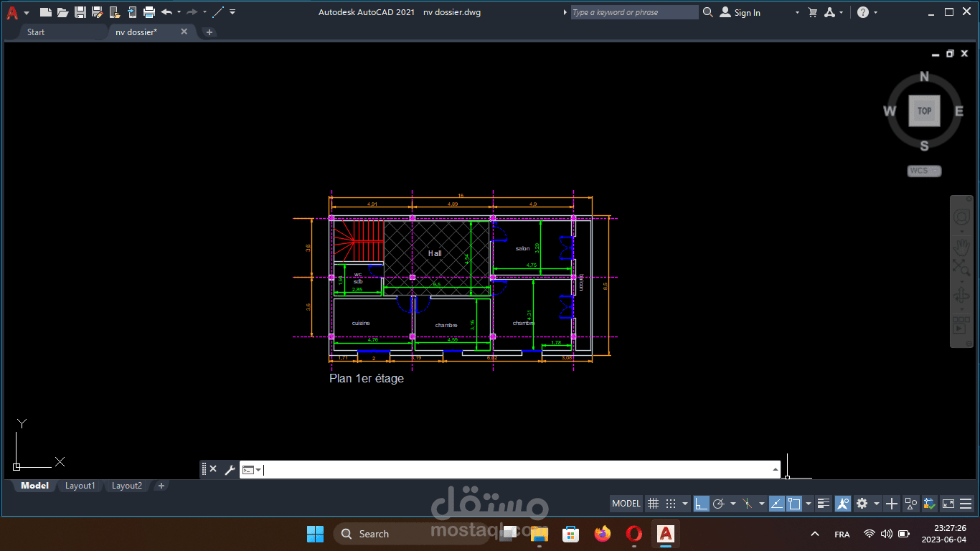Image resolution: width=980 pixels, height=551 pixels.
Task: Toggle Snap mode dotted grid
Action: 671,504
